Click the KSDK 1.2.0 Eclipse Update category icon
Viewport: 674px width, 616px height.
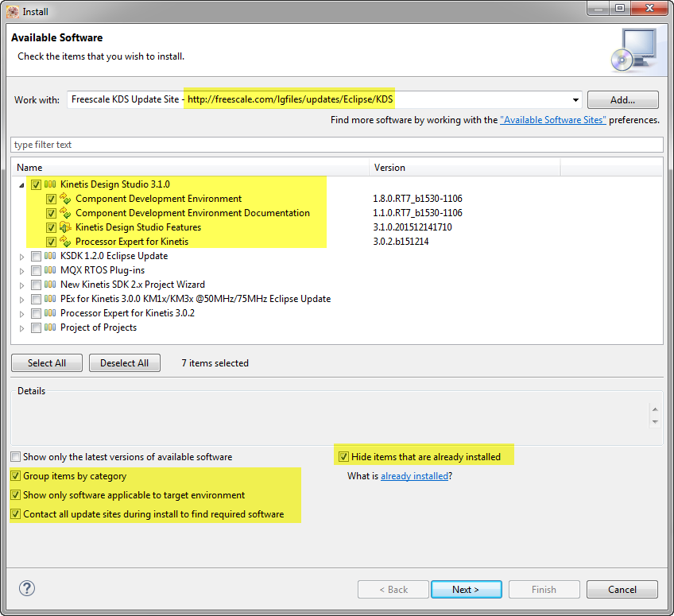pyautogui.click(x=49, y=256)
